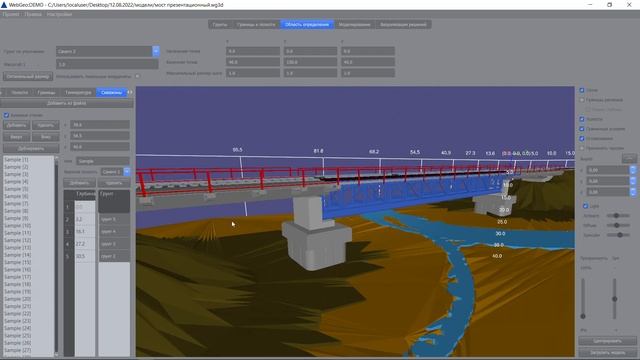Toggle the Применить текстуры checkbox
The height and width of the screenshot is (360, 640).
582,148
